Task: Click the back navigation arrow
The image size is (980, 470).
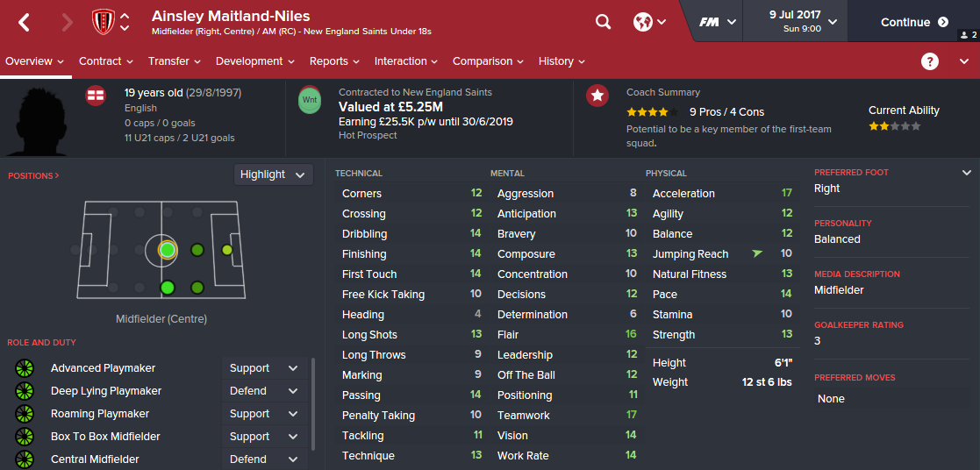Action: click(24, 23)
